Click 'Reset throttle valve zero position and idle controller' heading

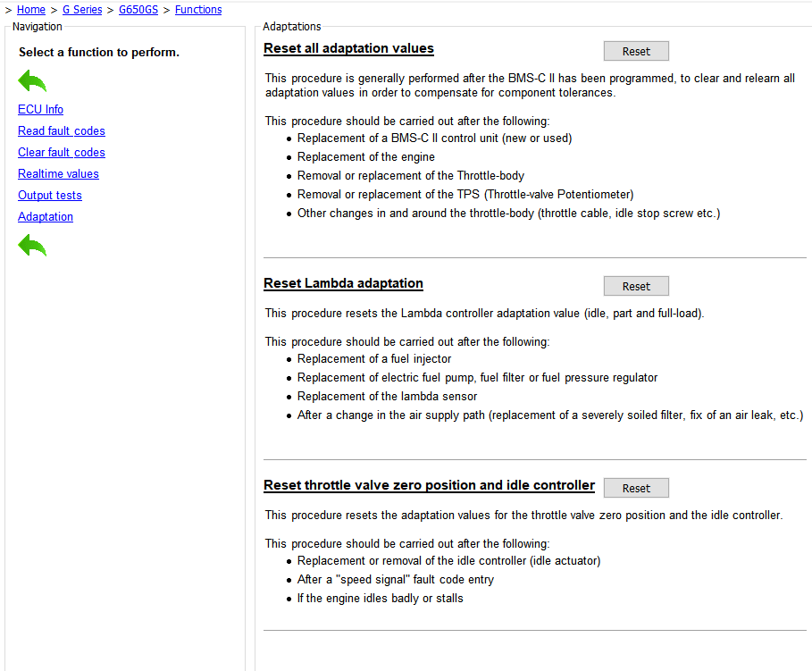(430, 485)
